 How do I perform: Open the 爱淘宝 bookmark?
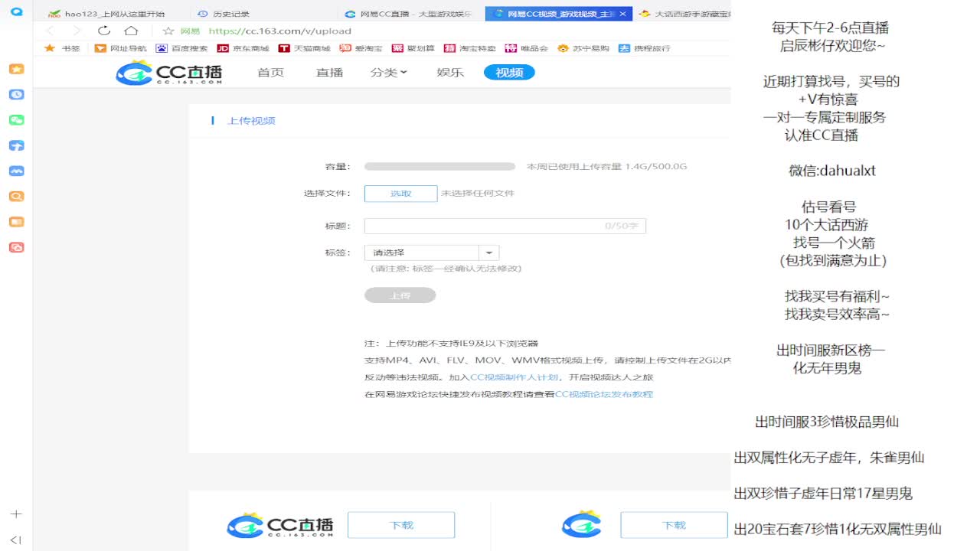[x=361, y=48]
